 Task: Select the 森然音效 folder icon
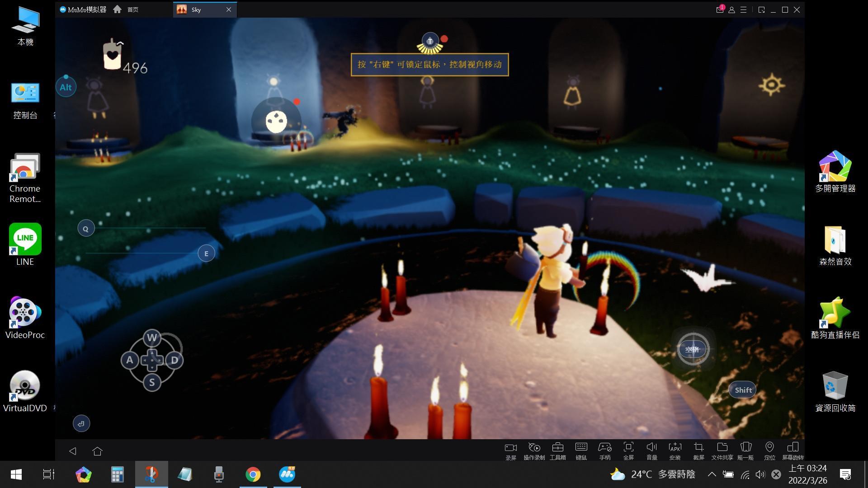pos(835,245)
